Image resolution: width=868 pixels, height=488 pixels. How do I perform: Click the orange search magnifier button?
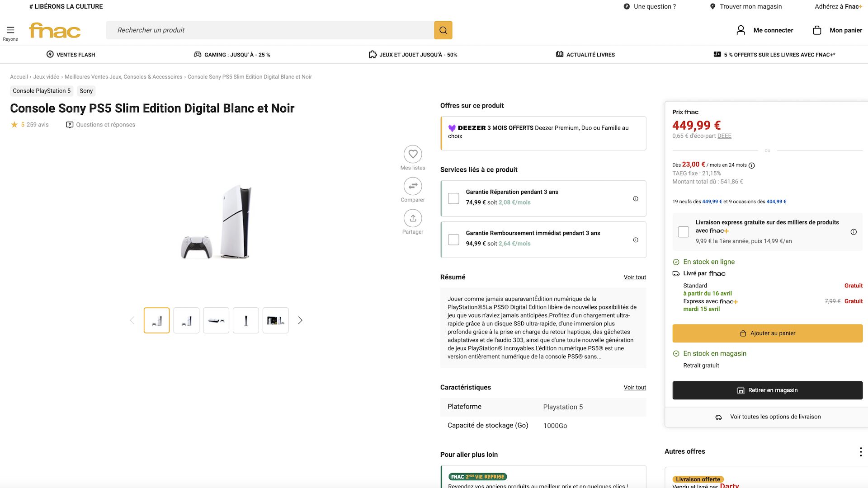pos(443,30)
